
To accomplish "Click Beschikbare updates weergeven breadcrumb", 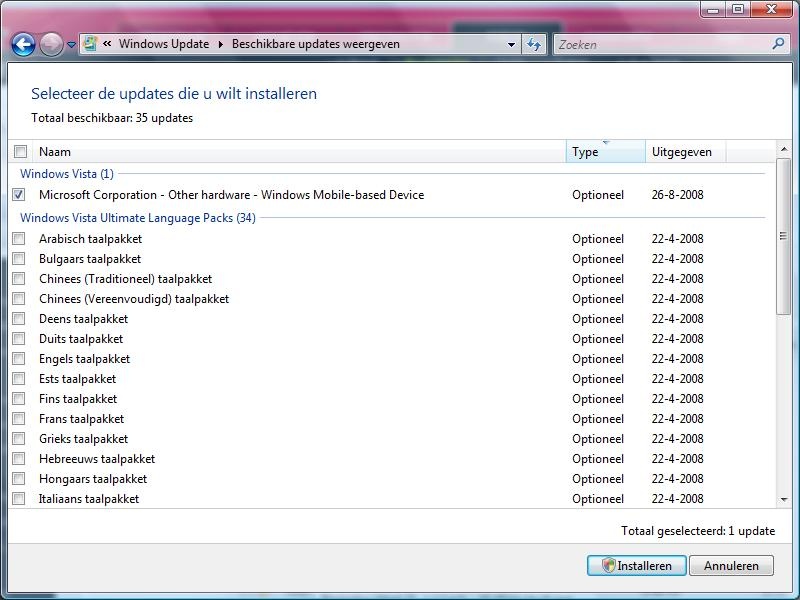I will coord(315,44).
